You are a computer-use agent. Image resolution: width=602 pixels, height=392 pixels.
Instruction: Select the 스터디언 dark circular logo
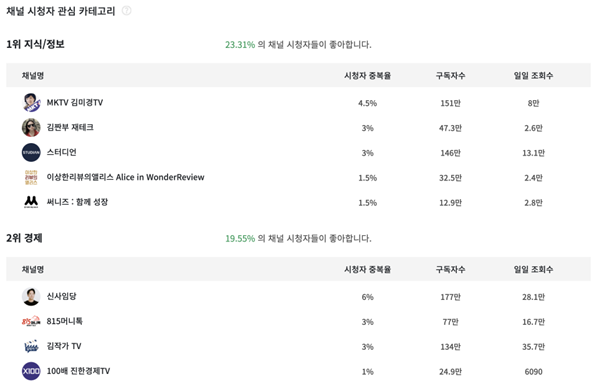[x=31, y=152]
